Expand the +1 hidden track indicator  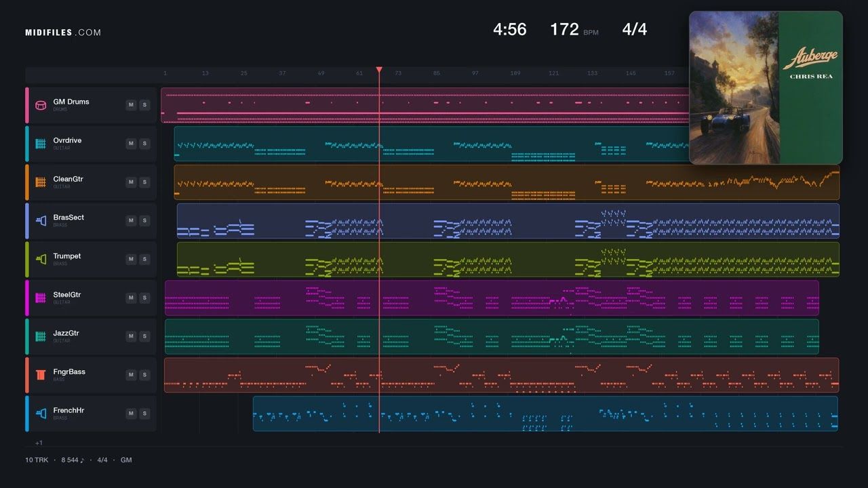[39, 443]
